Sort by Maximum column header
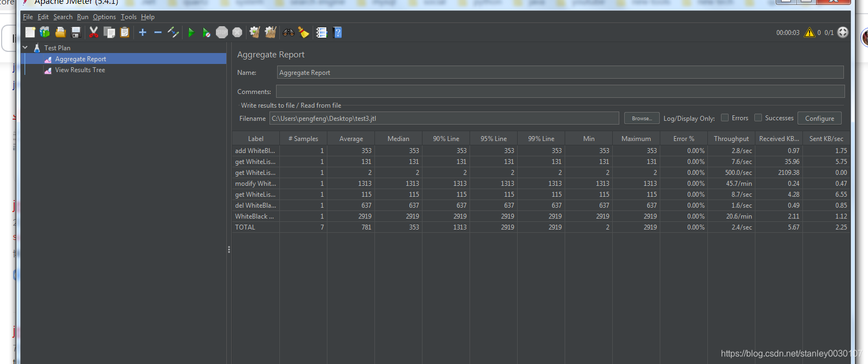The width and height of the screenshot is (868, 364). pos(636,139)
